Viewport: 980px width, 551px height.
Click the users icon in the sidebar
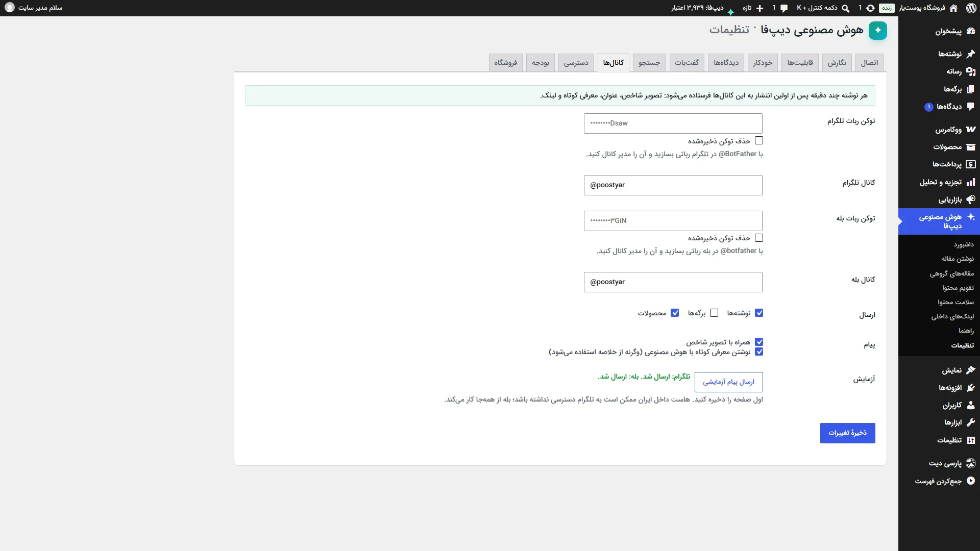[x=971, y=405]
